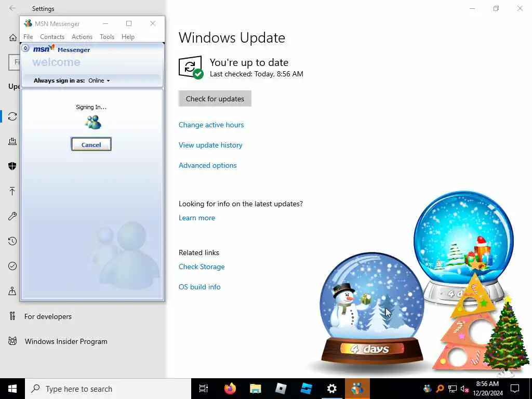Select the Windows Update sidebar sync icon
The width and height of the screenshot is (532, 399).
(12, 116)
